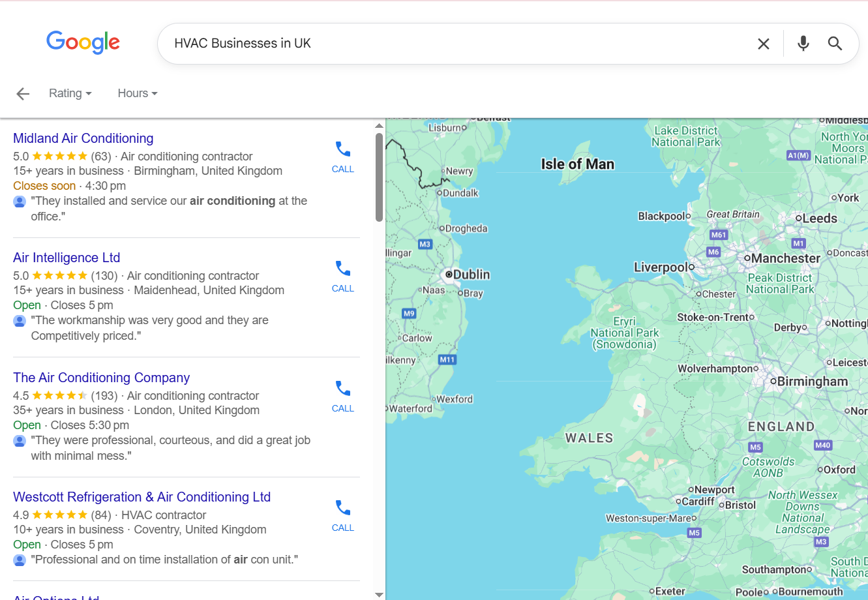Click the Google logo
This screenshot has width=868, height=600.
tap(83, 42)
